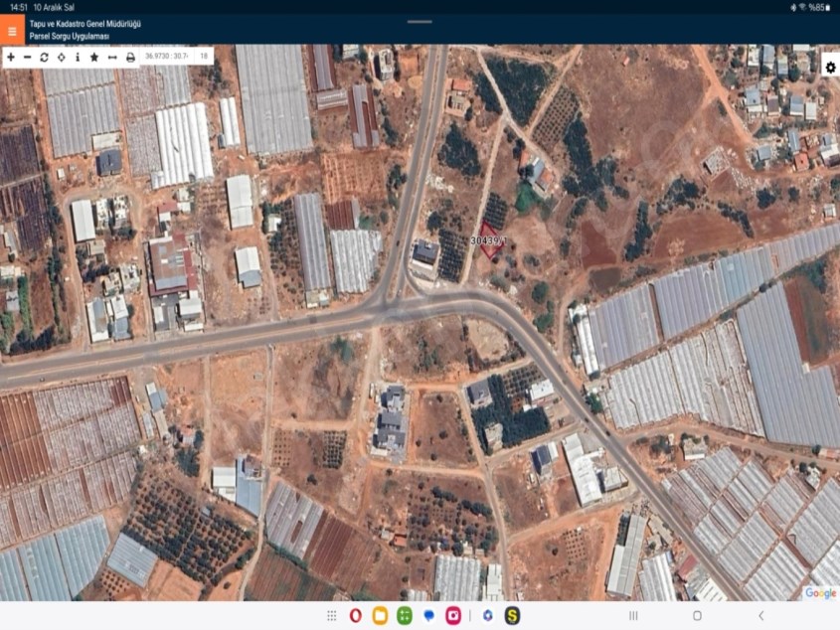This screenshot has width=840, height=630.
Task: Zoom in with the plus icon
Action: pyautogui.click(x=11, y=57)
